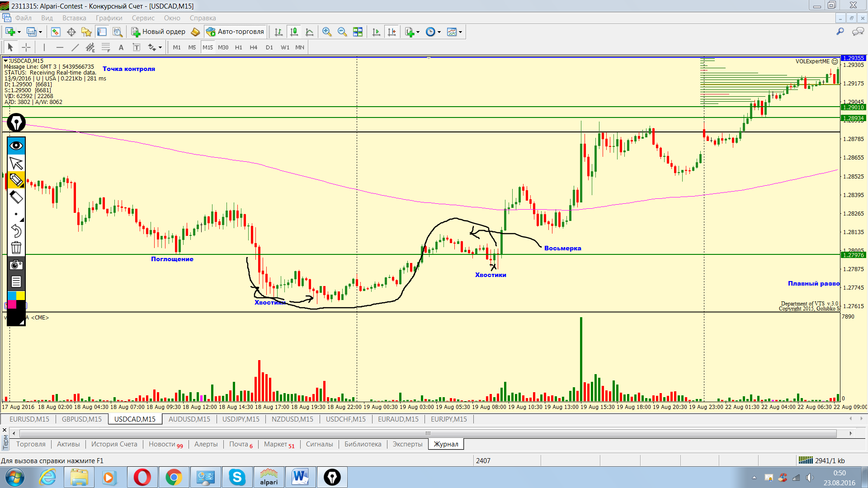Select the crosshair cursor tool
Screen dimensions: 868x488
coord(26,47)
